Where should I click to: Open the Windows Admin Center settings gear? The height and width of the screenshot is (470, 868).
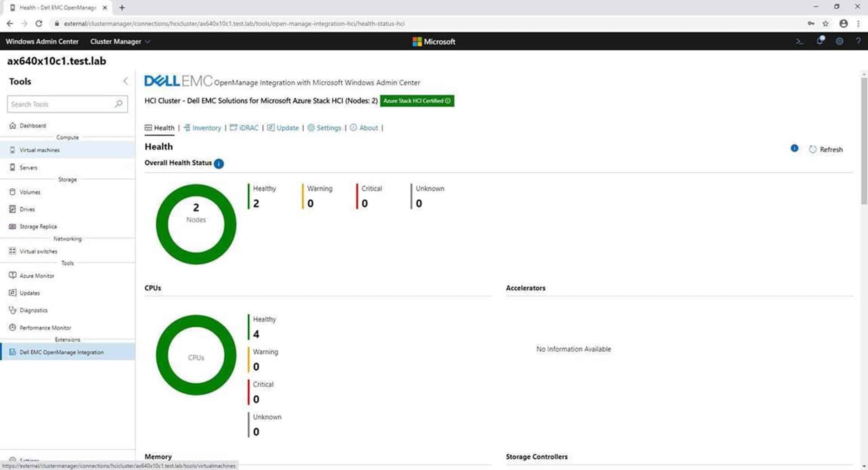click(x=839, y=41)
